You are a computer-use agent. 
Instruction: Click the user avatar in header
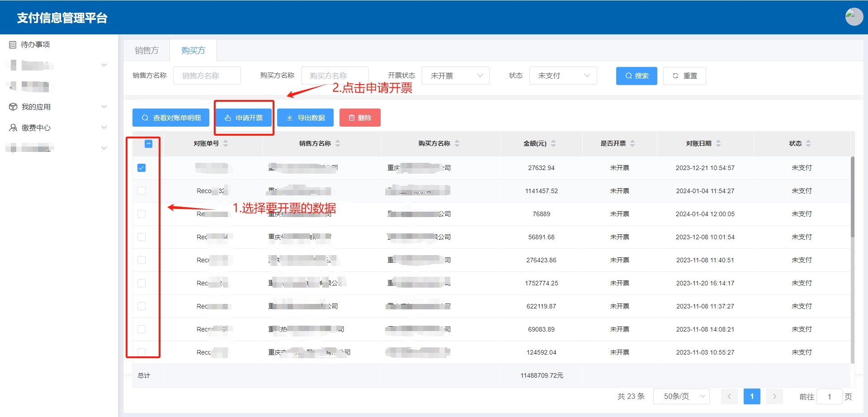click(x=854, y=17)
